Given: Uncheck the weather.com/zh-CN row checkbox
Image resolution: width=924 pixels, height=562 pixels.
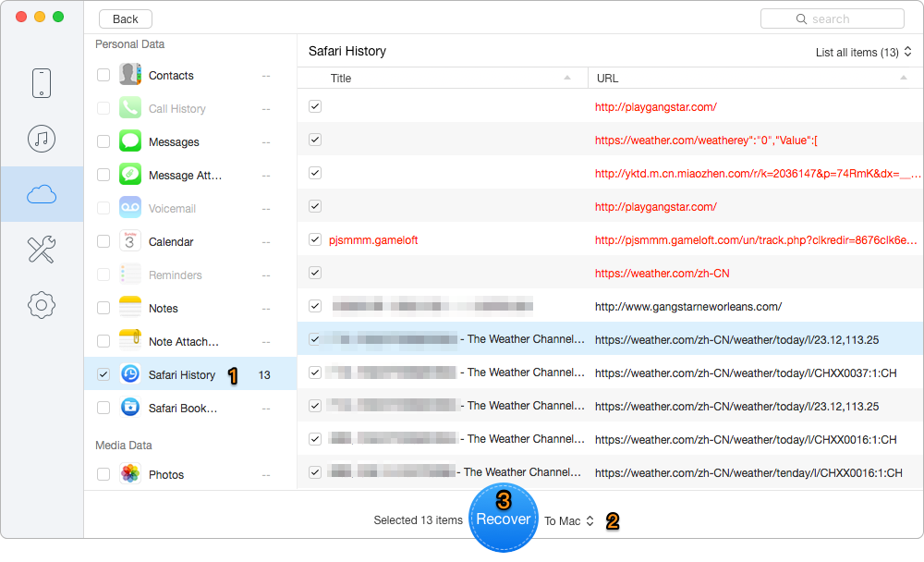Looking at the screenshot, I should (x=315, y=273).
